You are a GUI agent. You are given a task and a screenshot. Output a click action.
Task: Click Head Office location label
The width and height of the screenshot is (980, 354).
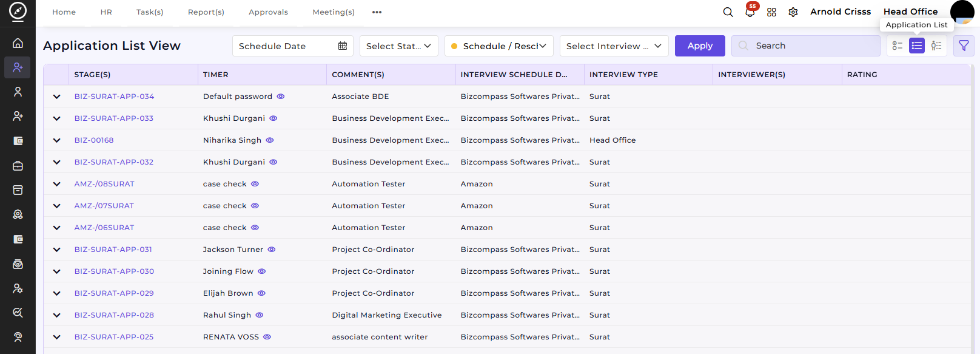[x=910, y=12]
